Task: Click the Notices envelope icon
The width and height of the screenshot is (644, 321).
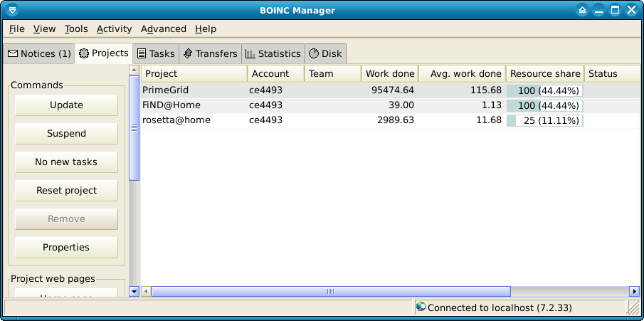Action: tap(13, 54)
